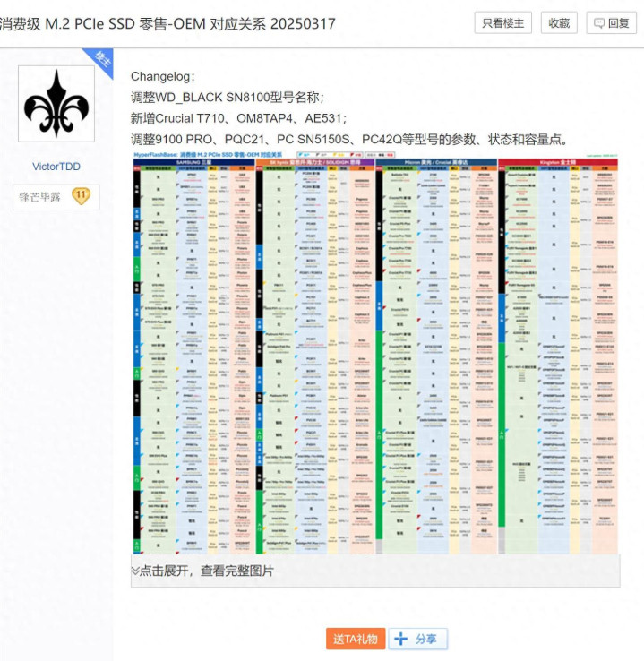Click the 收藏 button
Image resolution: width=644 pixels, height=661 pixels.
click(x=559, y=22)
